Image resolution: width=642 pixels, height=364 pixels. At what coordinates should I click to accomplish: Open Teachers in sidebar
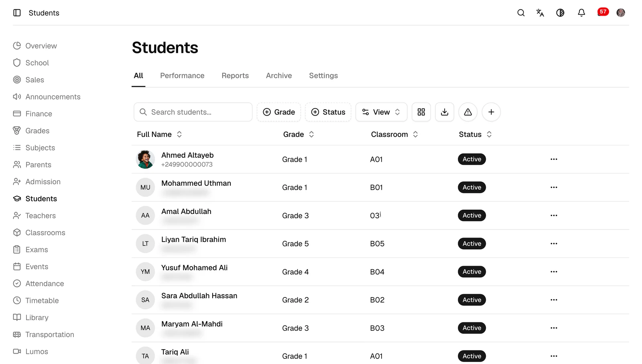pos(35,216)
